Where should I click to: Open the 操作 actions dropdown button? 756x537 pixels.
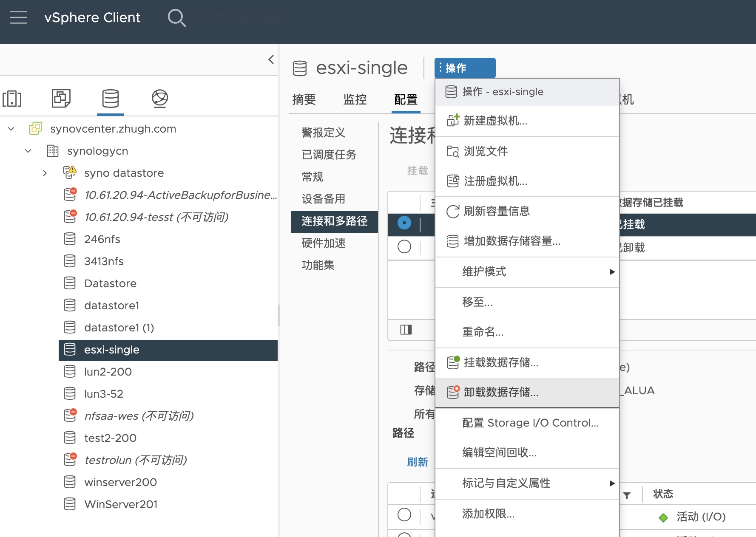[465, 68]
